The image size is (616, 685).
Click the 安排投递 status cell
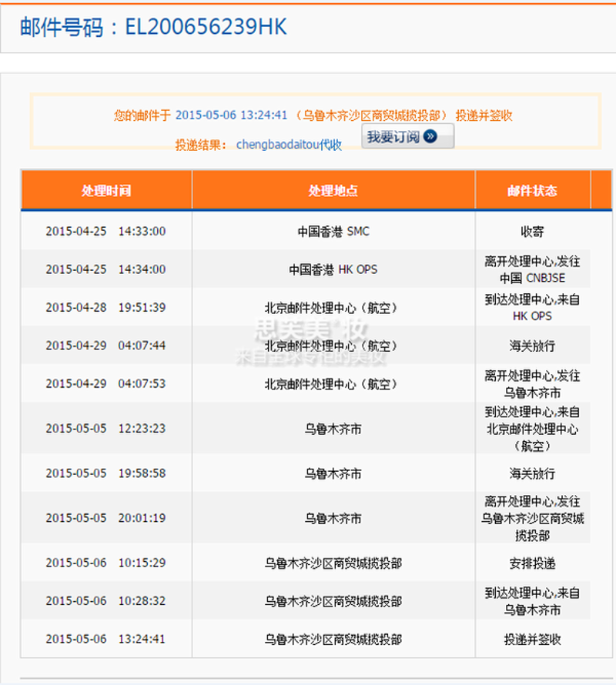pyautogui.click(x=533, y=563)
